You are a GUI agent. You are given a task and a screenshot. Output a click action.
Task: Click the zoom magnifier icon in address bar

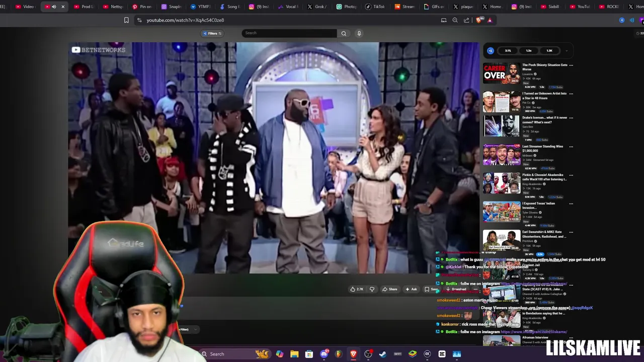tap(455, 20)
